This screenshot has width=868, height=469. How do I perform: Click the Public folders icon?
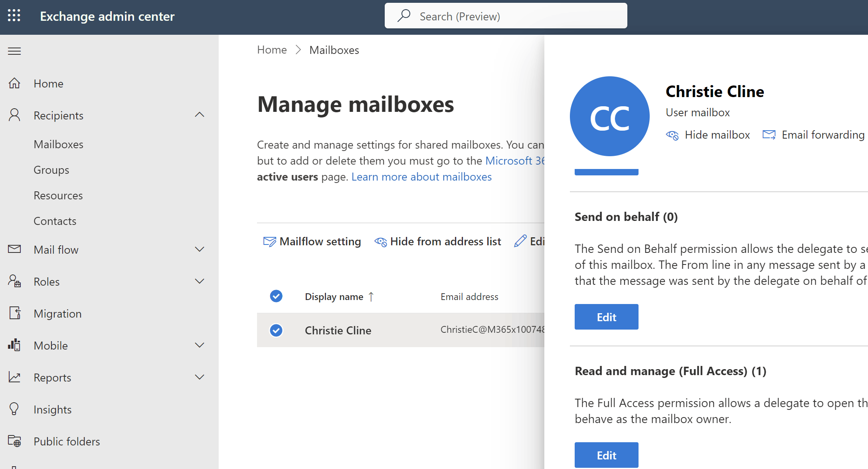(x=14, y=441)
